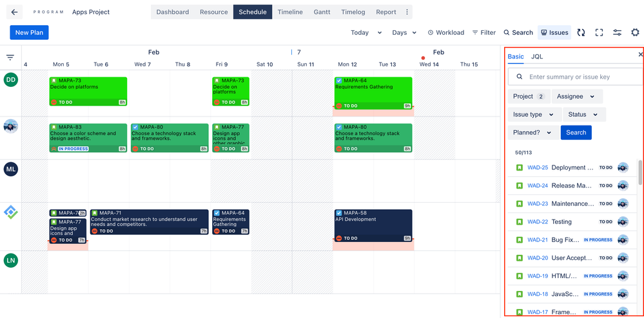Screen dimensions: 644x318
Task: Select the Schedule tab
Action: (x=253, y=12)
